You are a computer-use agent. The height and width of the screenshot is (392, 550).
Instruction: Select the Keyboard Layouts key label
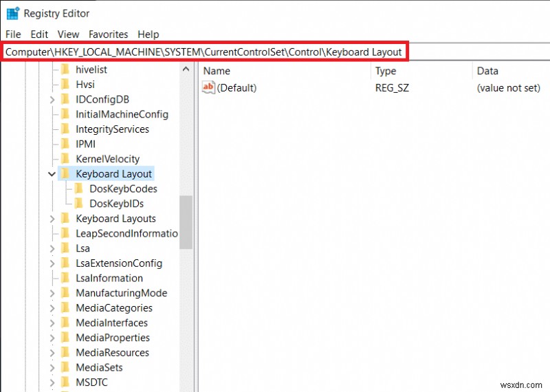click(x=115, y=219)
